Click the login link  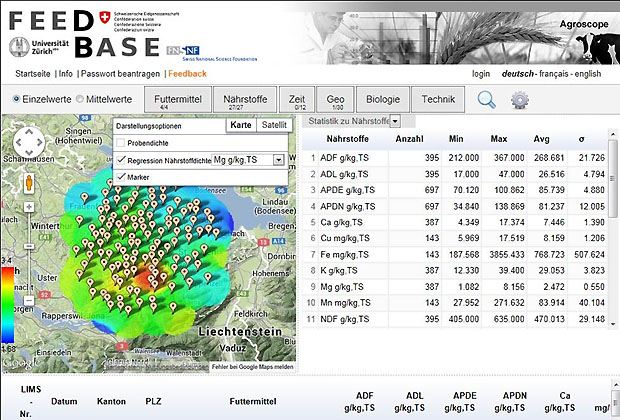click(x=481, y=73)
